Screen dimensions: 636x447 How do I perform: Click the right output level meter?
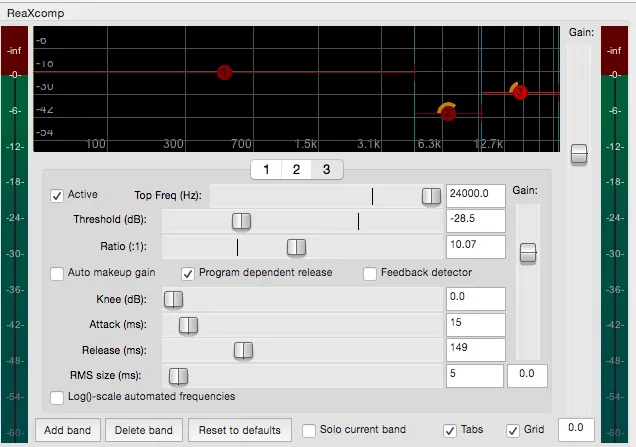614,234
